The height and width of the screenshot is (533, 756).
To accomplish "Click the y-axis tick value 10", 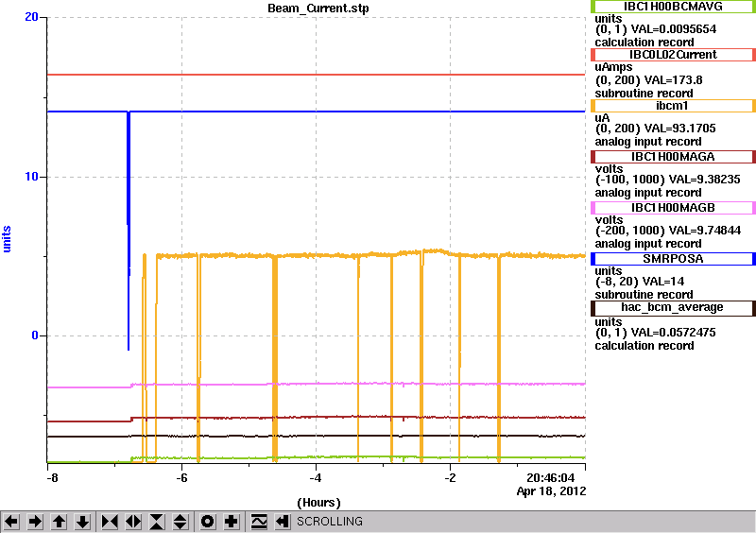I will point(31,177).
